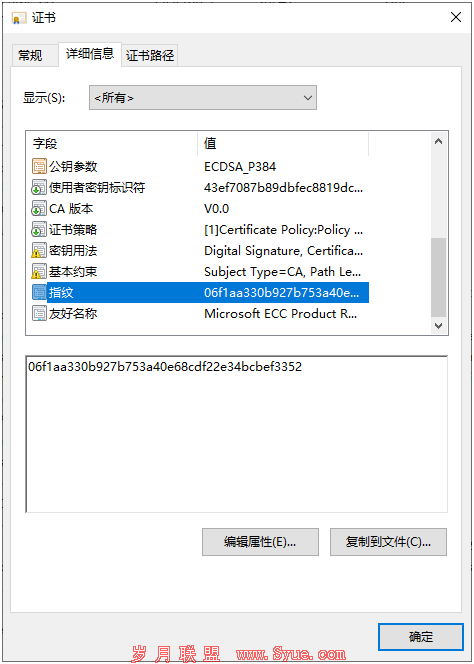Image resolution: width=474 pixels, height=664 pixels.
Task: Click the 公钥参数 field icon
Action: (x=39, y=166)
